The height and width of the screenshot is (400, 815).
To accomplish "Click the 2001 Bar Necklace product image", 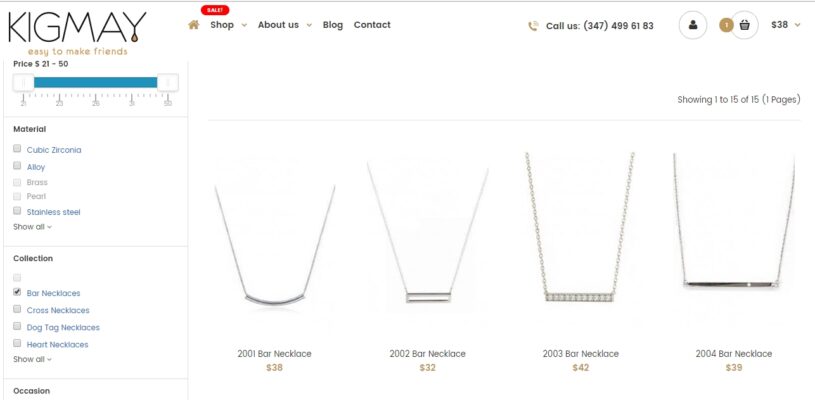I will coord(274,244).
